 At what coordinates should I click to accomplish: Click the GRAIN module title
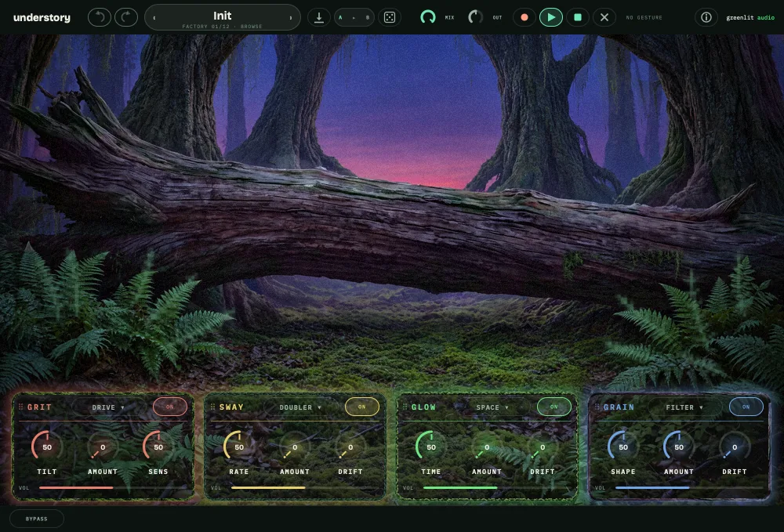click(x=619, y=407)
